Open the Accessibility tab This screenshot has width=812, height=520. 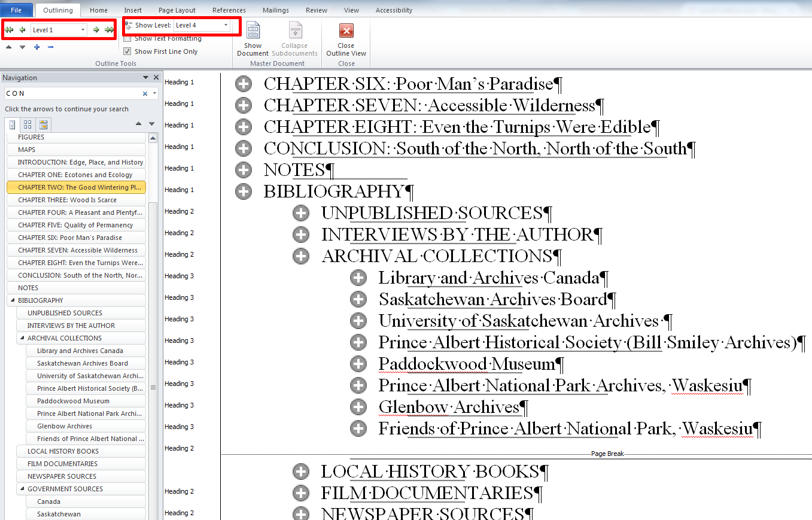tap(394, 10)
